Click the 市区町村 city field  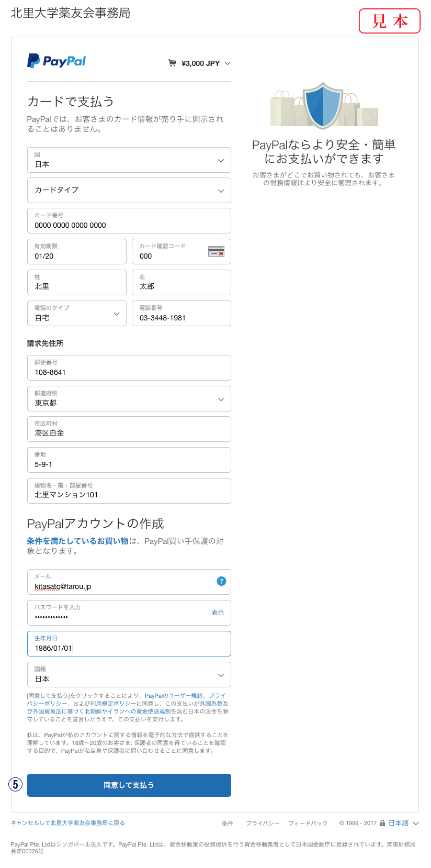tap(129, 429)
